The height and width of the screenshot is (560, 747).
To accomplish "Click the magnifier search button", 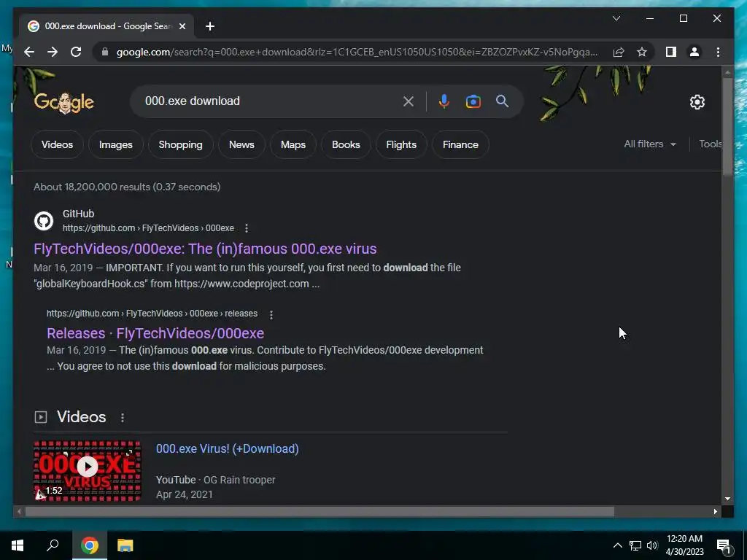I will pos(502,101).
